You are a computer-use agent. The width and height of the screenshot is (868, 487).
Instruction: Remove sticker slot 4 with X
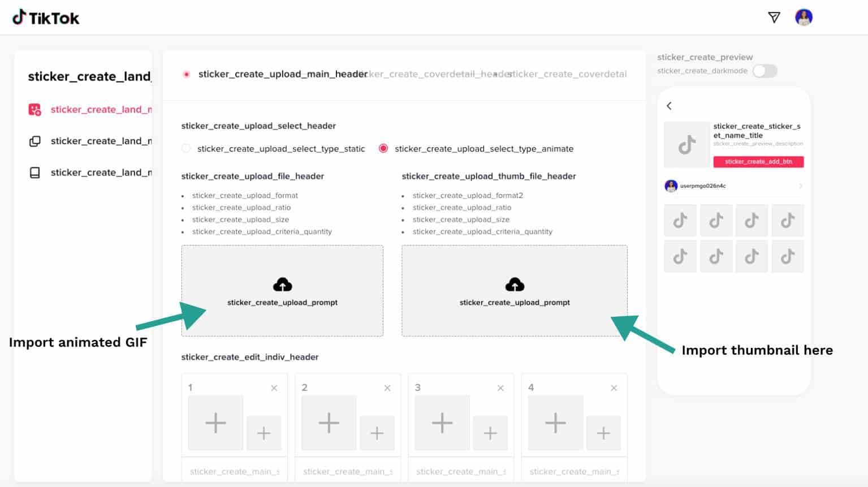pos(614,388)
